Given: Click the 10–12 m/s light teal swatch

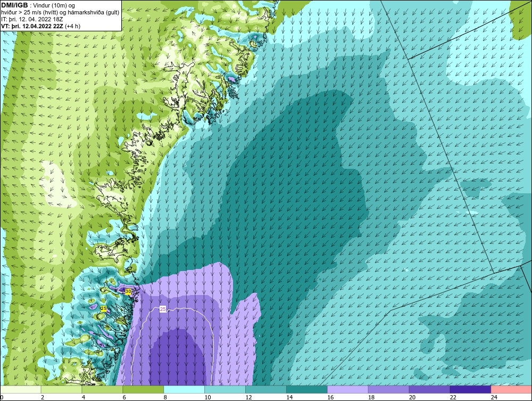Looking at the screenshot, I should 225,389.
